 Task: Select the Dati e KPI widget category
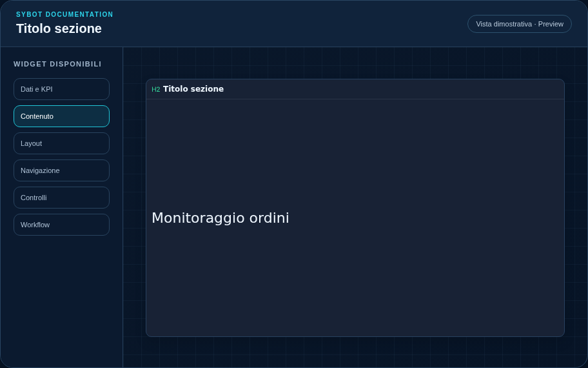(x=61, y=89)
